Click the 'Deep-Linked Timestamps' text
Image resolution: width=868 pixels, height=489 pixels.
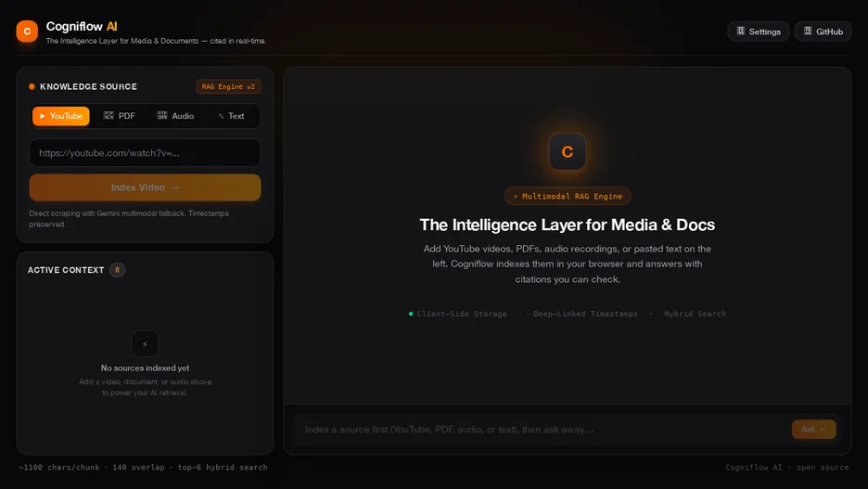pos(585,314)
